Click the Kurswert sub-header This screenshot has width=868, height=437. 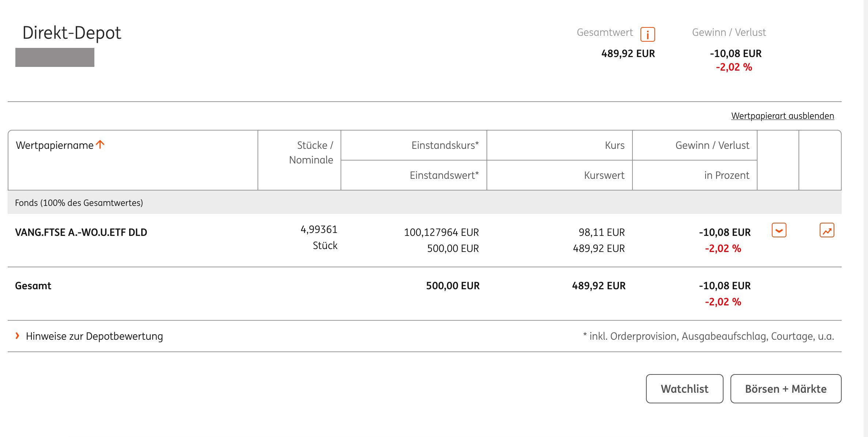coord(604,176)
